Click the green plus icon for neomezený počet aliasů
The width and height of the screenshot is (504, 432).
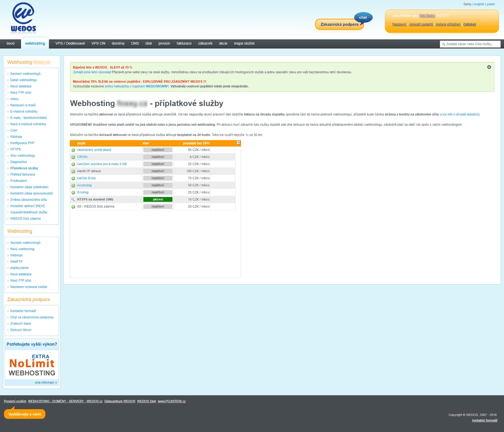[x=73, y=150]
